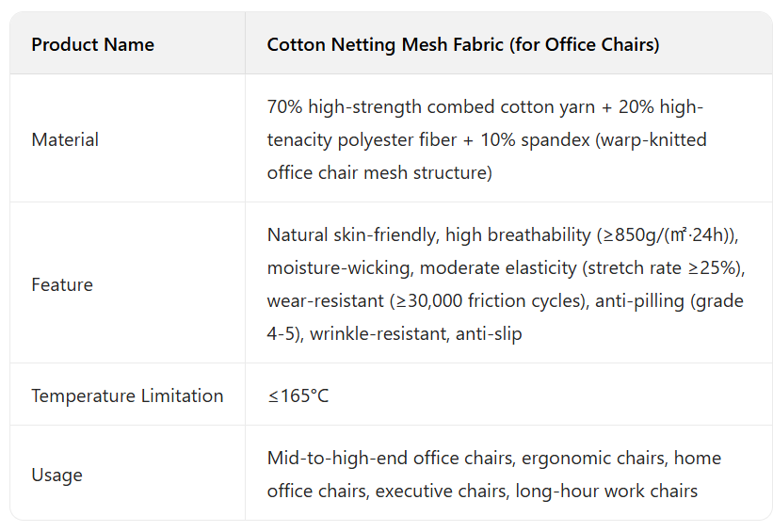
Task: Click the "Natural skin-friendly" feature text
Action: [351, 234]
